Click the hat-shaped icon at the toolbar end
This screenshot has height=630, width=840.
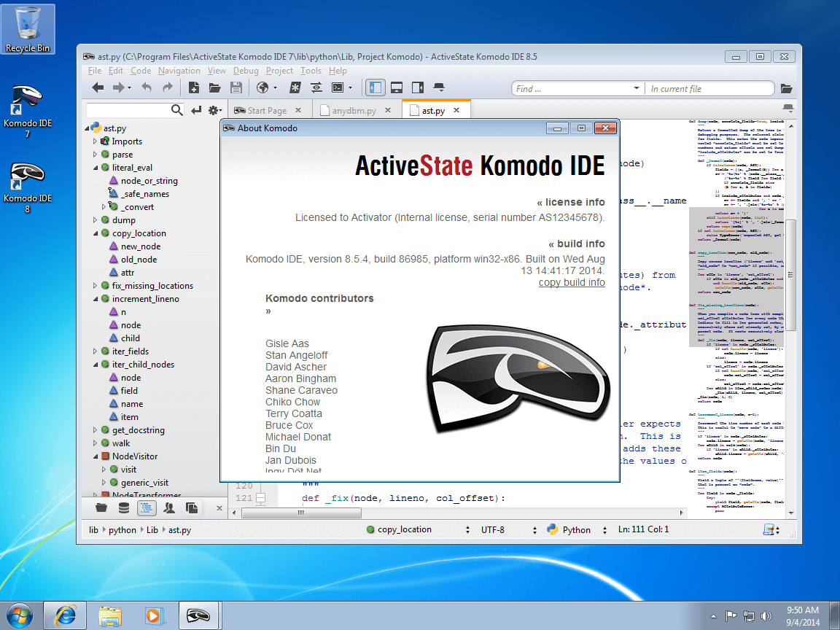click(x=439, y=87)
